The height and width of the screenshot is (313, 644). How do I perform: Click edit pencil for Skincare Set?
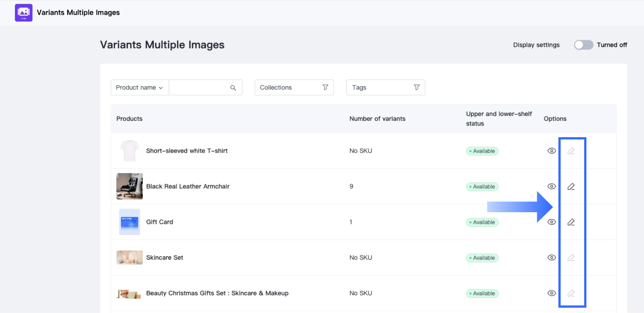click(x=571, y=258)
